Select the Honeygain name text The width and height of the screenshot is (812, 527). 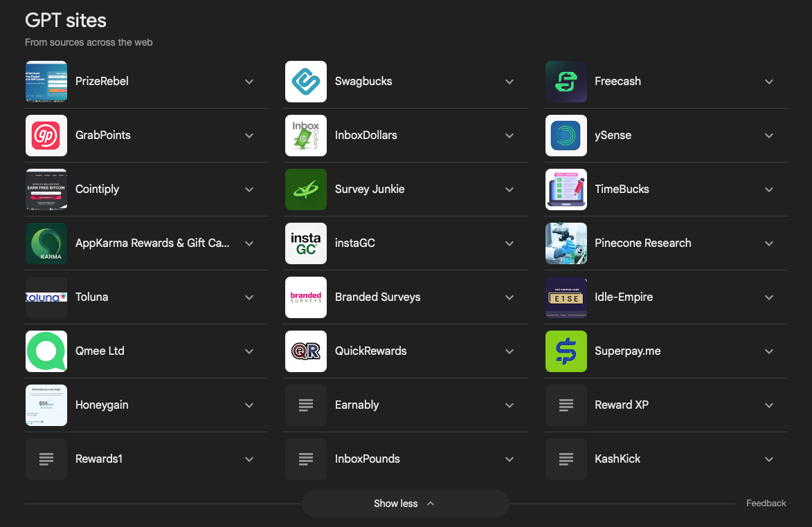pos(102,405)
